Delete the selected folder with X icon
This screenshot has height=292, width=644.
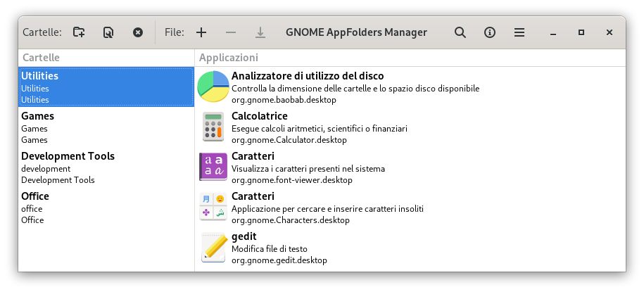point(138,32)
